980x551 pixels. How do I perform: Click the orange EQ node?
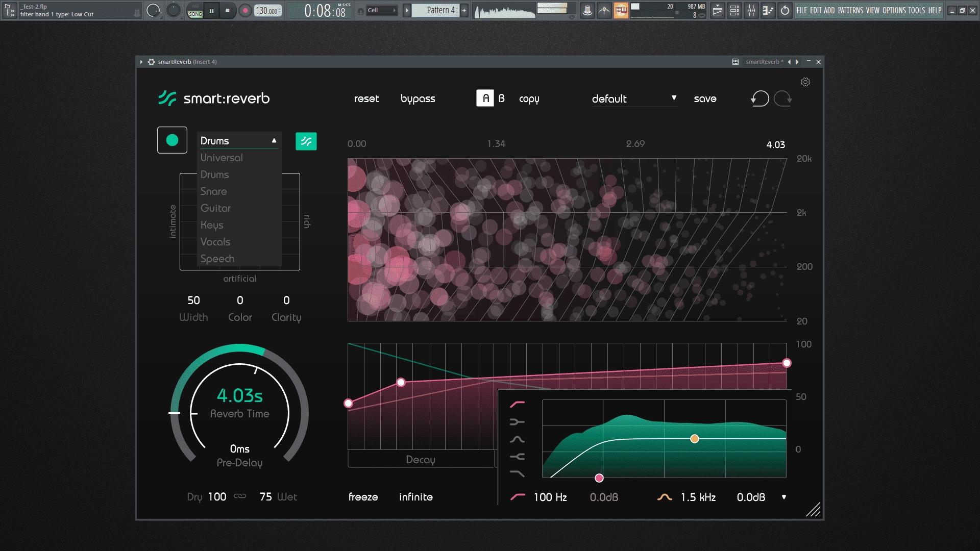(694, 439)
